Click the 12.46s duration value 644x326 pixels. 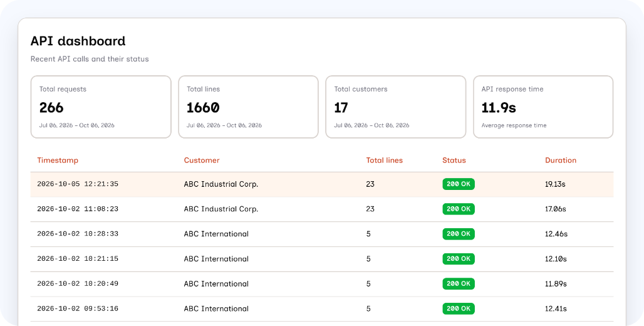click(556, 234)
